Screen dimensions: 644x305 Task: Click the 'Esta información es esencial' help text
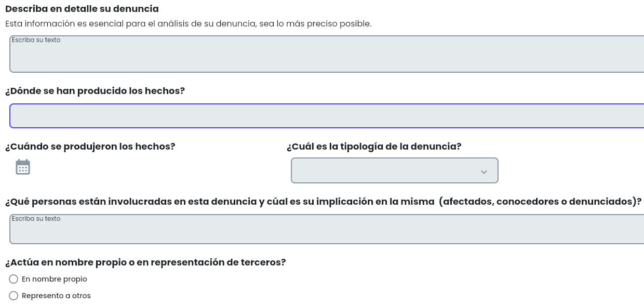click(188, 24)
